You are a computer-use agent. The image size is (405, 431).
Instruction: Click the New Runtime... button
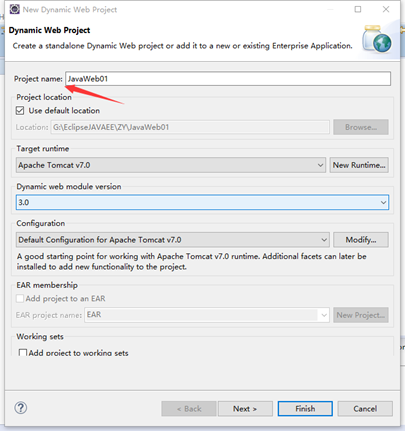tap(359, 165)
